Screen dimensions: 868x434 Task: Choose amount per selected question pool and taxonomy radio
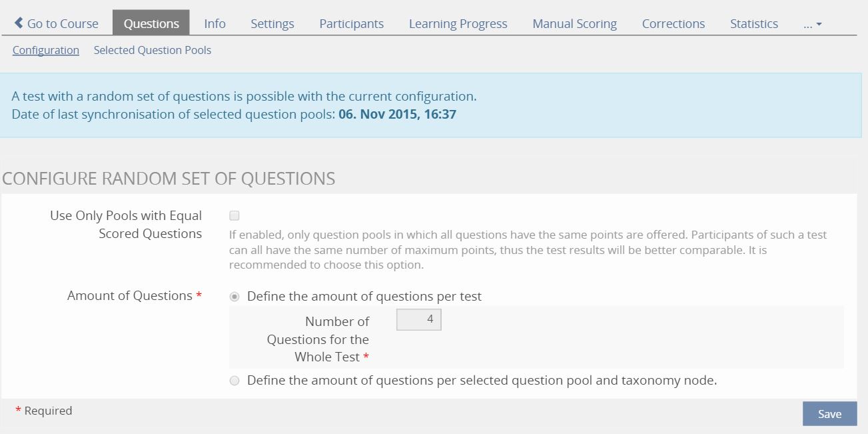click(x=234, y=381)
